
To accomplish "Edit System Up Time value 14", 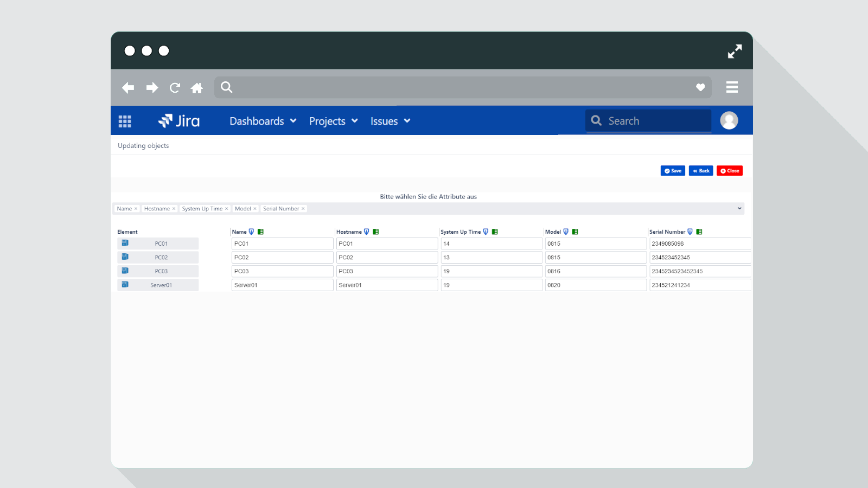I will tap(492, 243).
